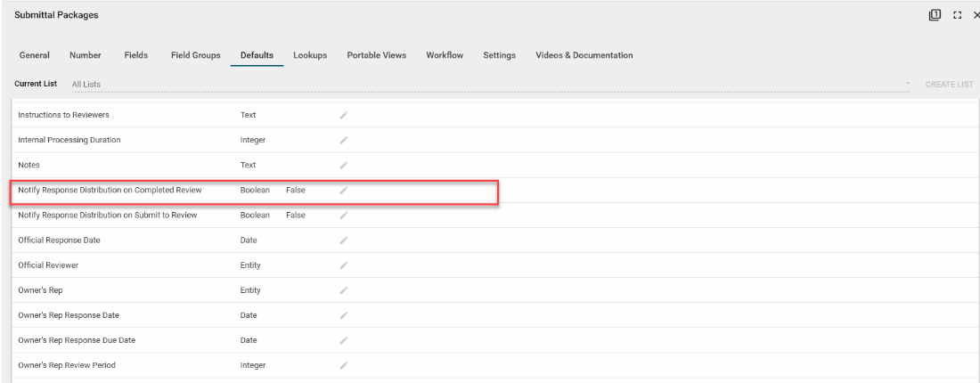Open Videos & Documentation tab
The image size is (980, 383).
pos(584,56)
